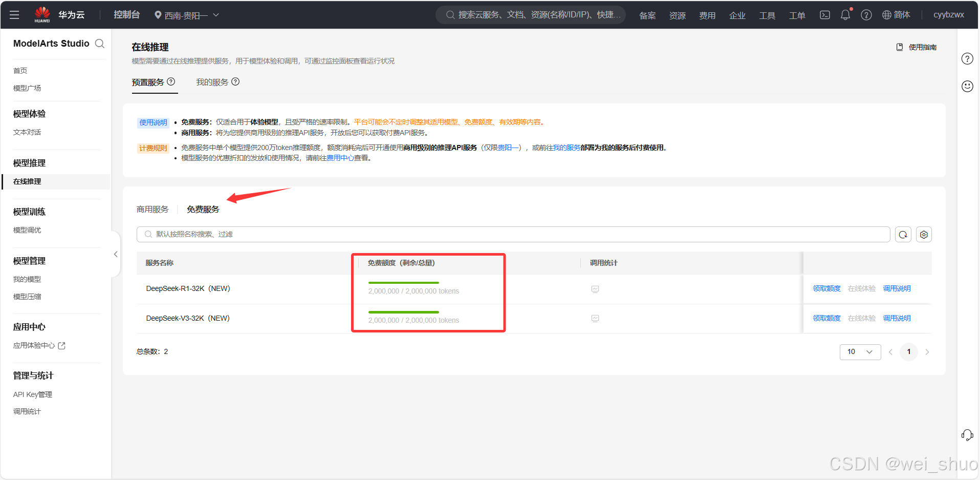Open 调用说明 for DeepSeek-R1-32K
Screen dimensions: 980x480
(897, 288)
